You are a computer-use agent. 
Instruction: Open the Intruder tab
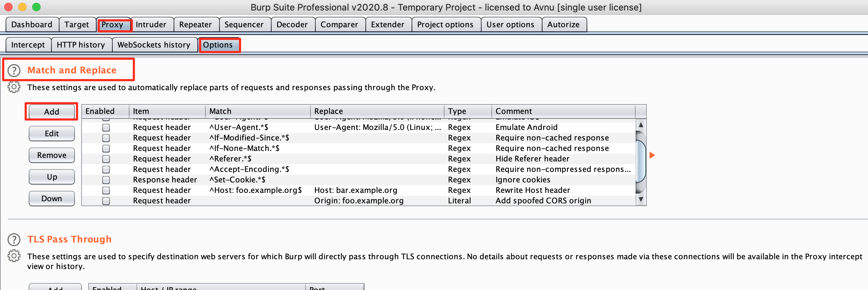pos(151,24)
